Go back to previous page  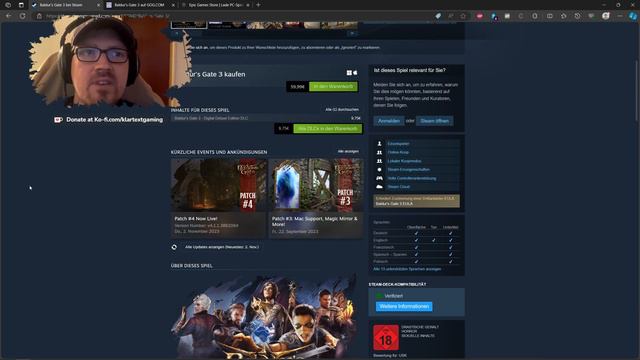(x=9, y=16)
